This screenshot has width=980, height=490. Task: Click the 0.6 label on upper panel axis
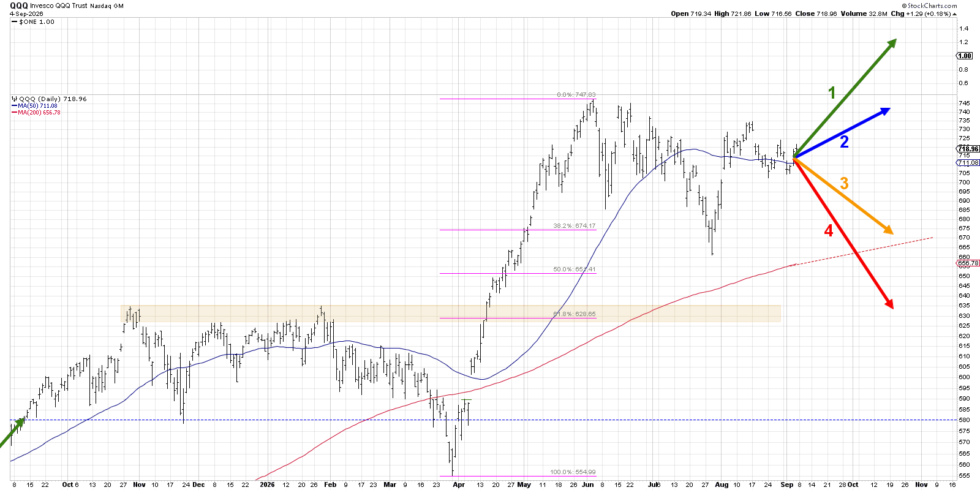coord(963,83)
